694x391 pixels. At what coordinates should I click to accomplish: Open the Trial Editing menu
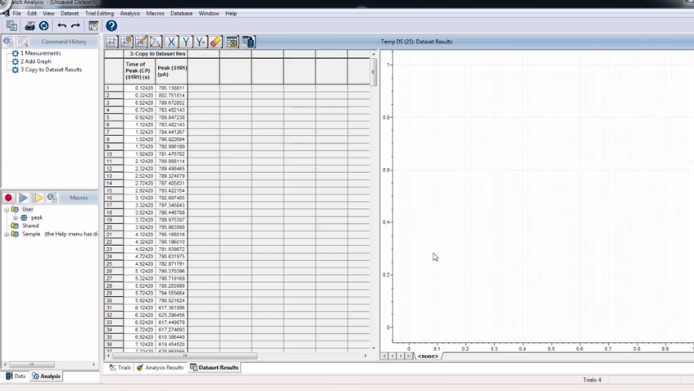pos(99,13)
